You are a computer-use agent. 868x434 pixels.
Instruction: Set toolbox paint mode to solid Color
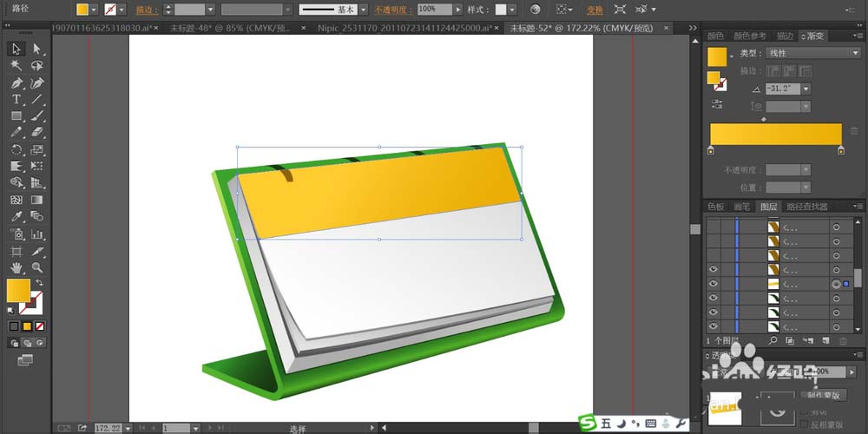coord(14,326)
